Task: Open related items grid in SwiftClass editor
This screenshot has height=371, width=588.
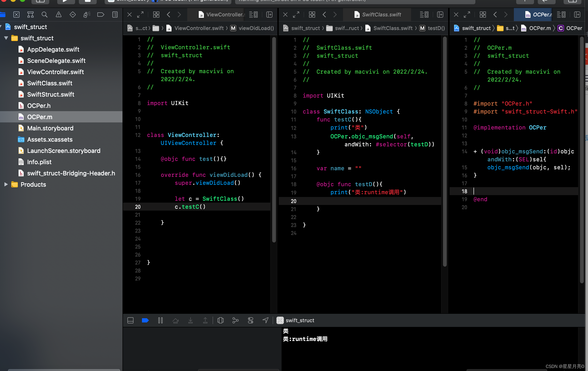Action: 312,15
